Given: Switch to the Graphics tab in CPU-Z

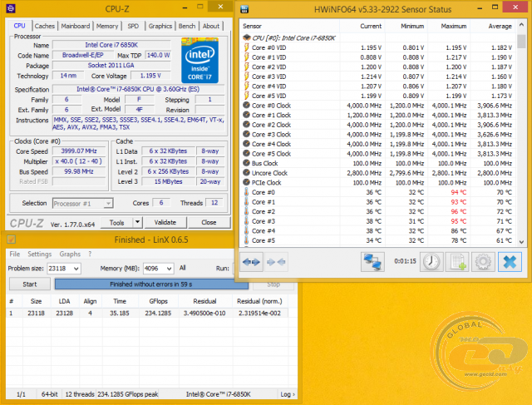Looking at the screenshot, I should pyautogui.click(x=160, y=26).
